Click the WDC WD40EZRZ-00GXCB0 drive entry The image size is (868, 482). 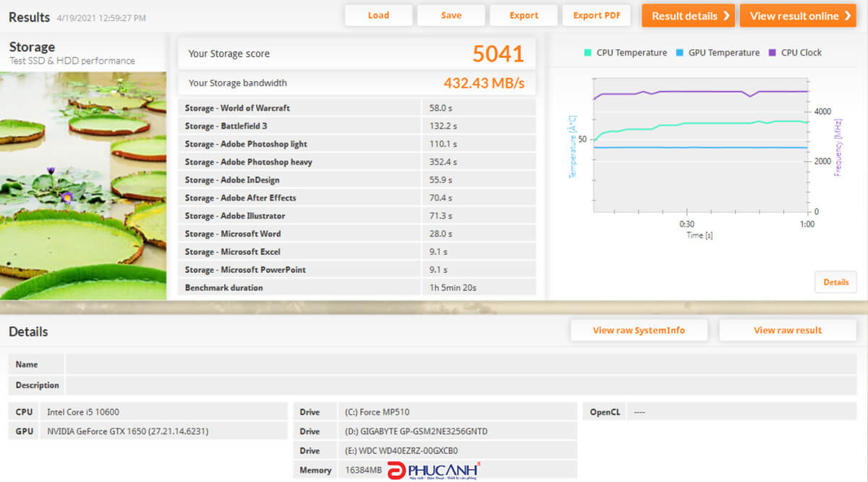(x=401, y=451)
